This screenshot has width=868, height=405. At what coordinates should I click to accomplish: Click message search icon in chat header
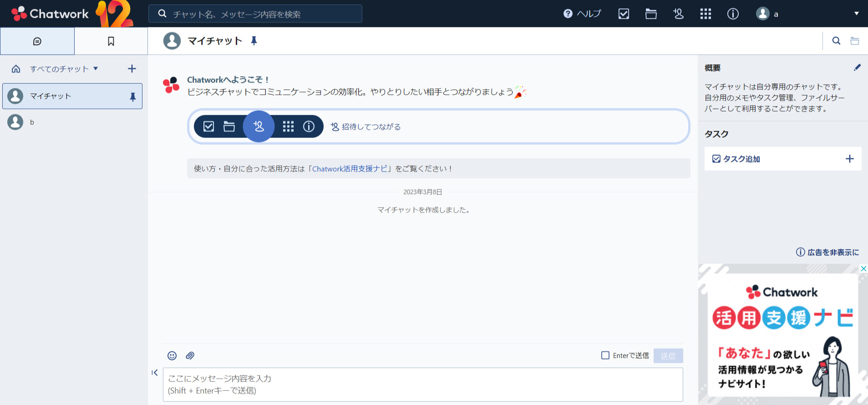(836, 41)
